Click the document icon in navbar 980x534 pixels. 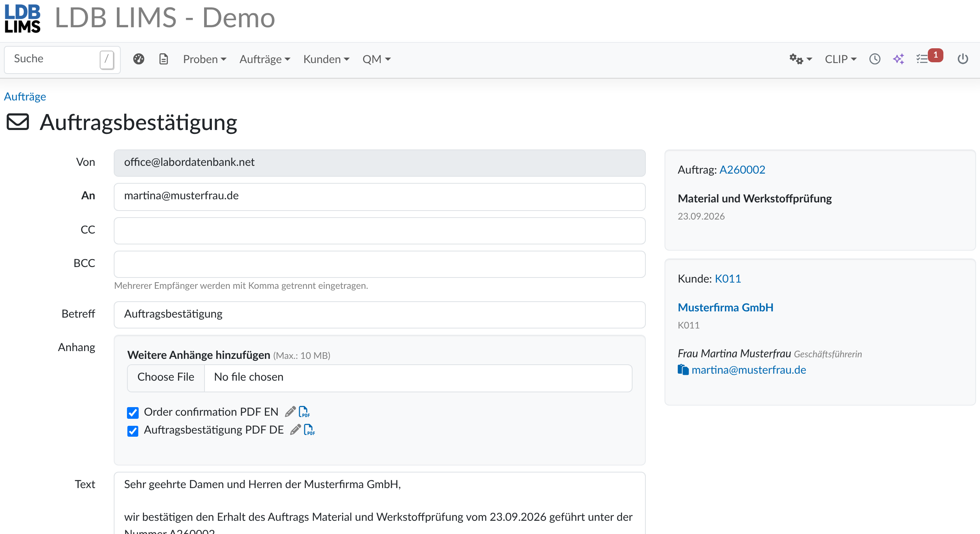[x=164, y=59]
